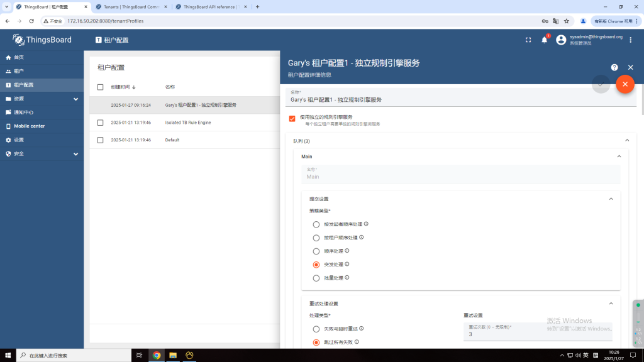This screenshot has width=644, height=362.
Task: Show info for 按发起者顺序处理
Action: pyautogui.click(x=366, y=224)
